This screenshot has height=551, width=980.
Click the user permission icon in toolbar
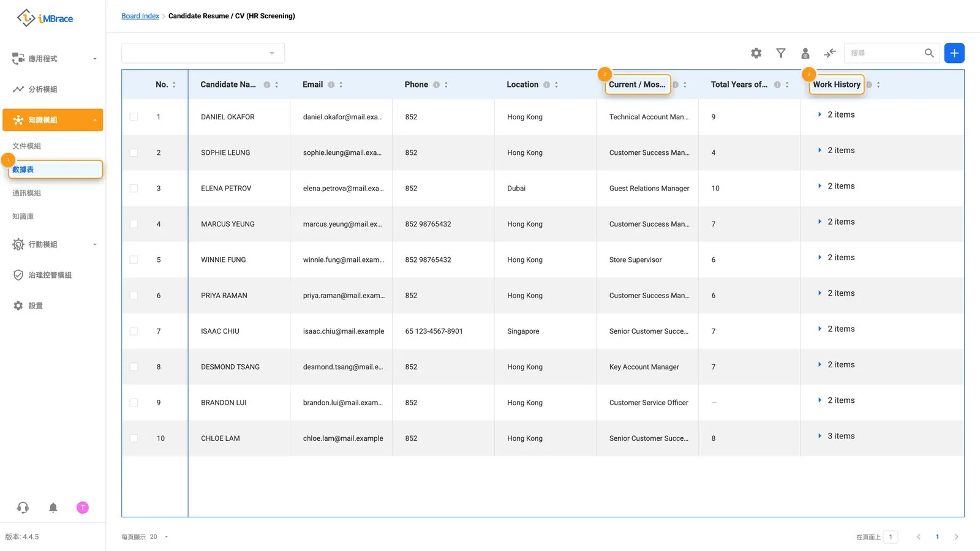[x=805, y=53]
